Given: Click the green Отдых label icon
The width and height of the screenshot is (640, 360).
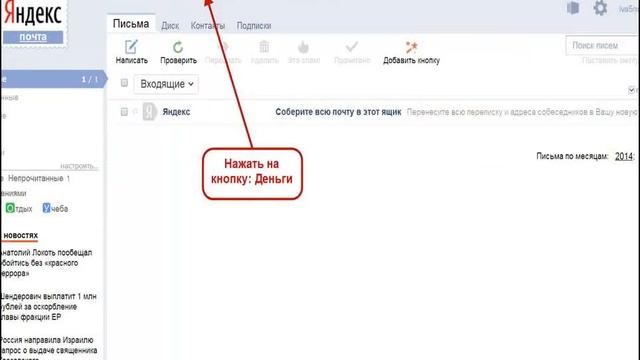Looking at the screenshot, I should (10, 208).
